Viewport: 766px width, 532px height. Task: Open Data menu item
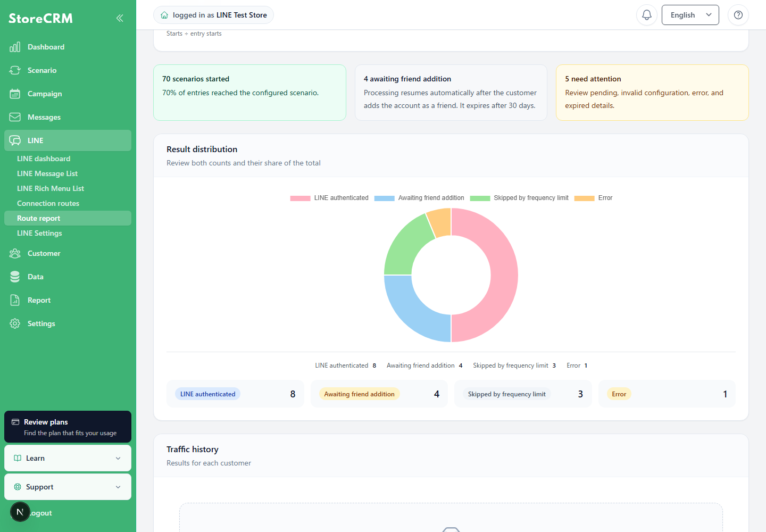(x=68, y=277)
